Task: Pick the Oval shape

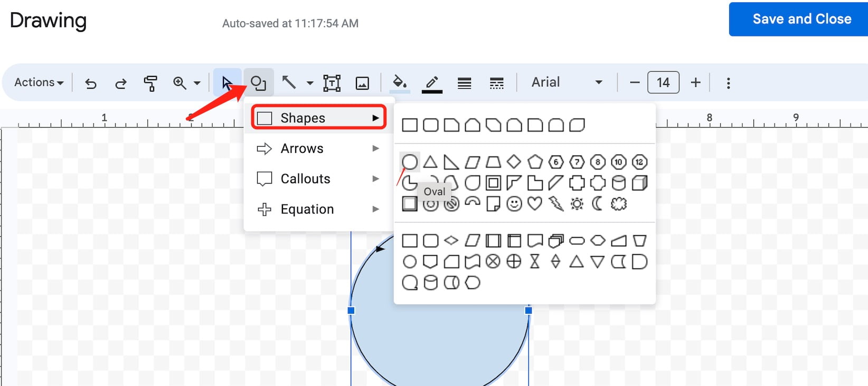Action: (410, 162)
